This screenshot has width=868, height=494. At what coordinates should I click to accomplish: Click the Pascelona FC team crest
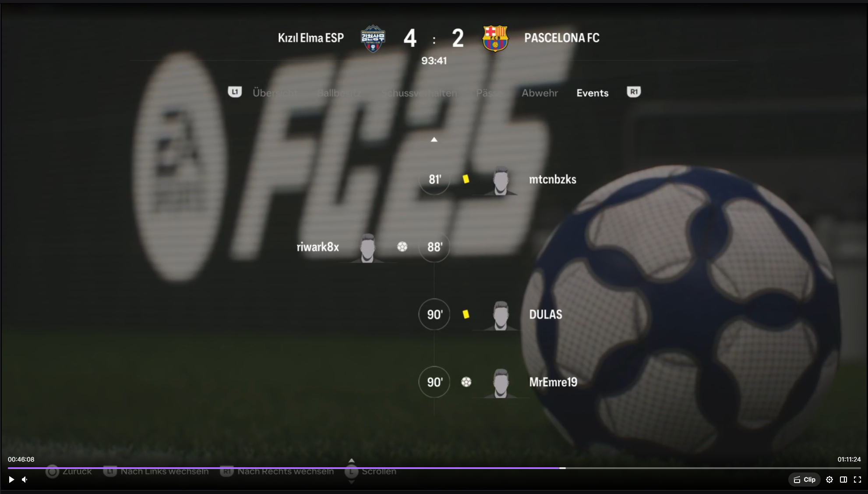(495, 39)
